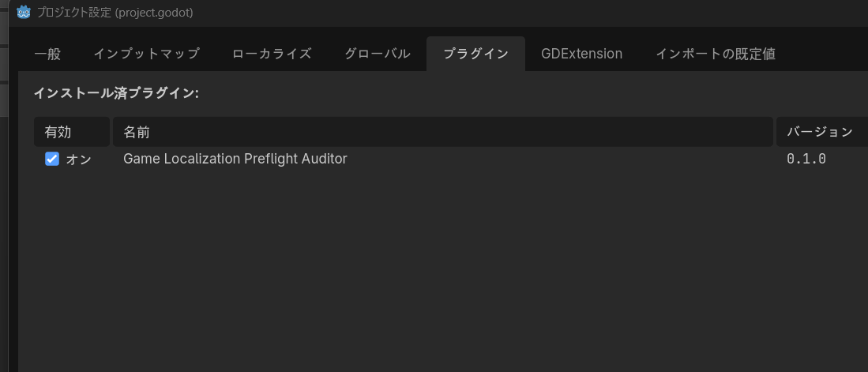The height and width of the screenshot is (372, 868).
Task: Open the GDExtension tab
Action: (x=582, y=54)
